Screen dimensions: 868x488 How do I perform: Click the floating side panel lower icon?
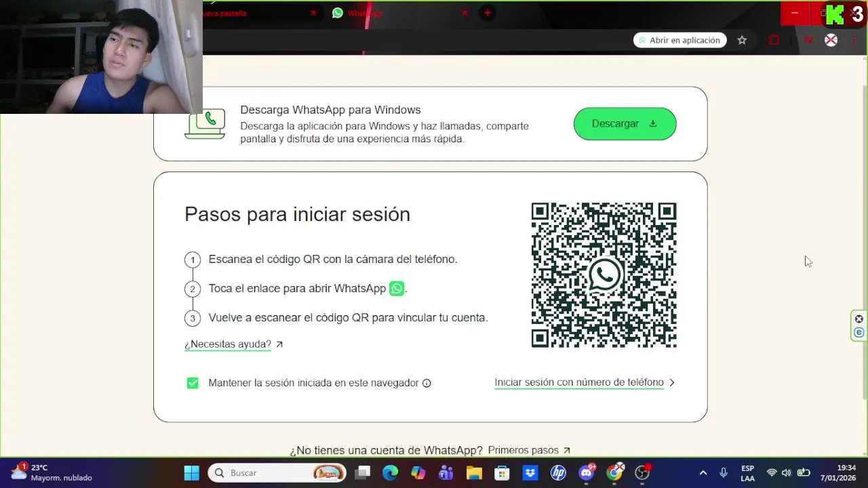coord(859,332)
